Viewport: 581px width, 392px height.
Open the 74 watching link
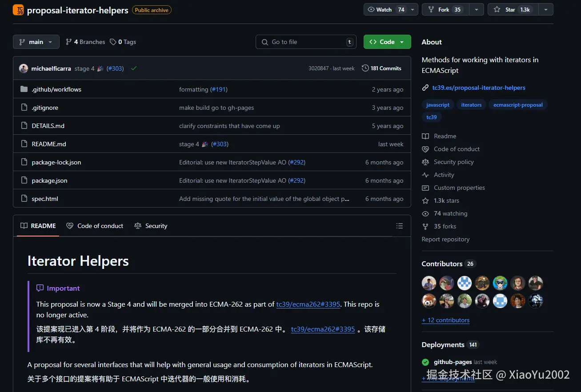pyautogui.click(x=445, y=213)
